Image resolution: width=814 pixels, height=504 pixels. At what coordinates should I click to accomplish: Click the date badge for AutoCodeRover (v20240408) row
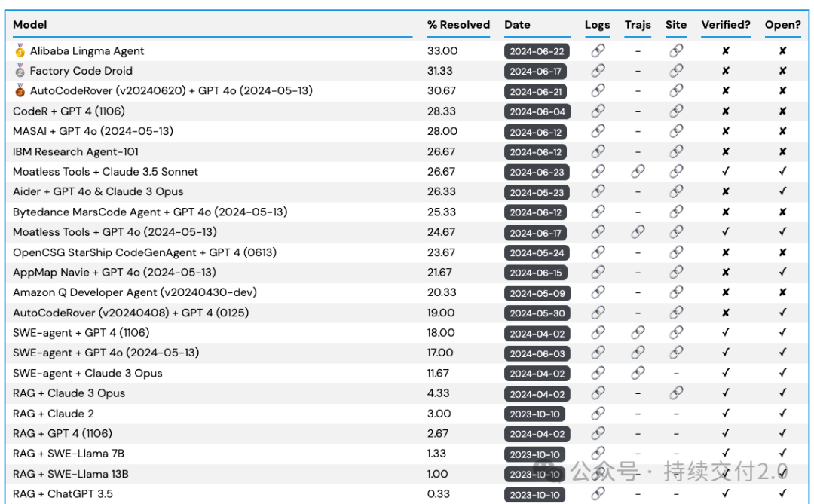tap(537, 313)
